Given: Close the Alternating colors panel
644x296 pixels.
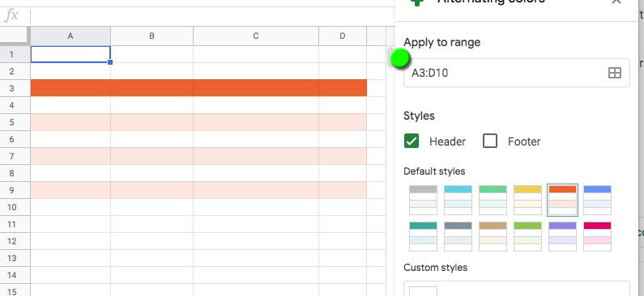Looking at the screenshot, I should (x=616, y=2).
